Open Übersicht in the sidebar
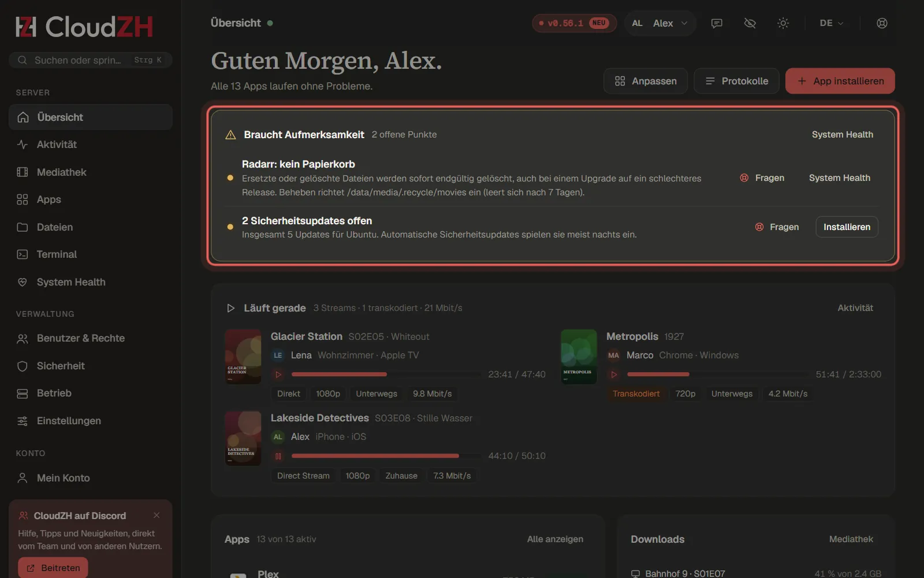This screenshot has height=578, width=924. coord(91,117)
